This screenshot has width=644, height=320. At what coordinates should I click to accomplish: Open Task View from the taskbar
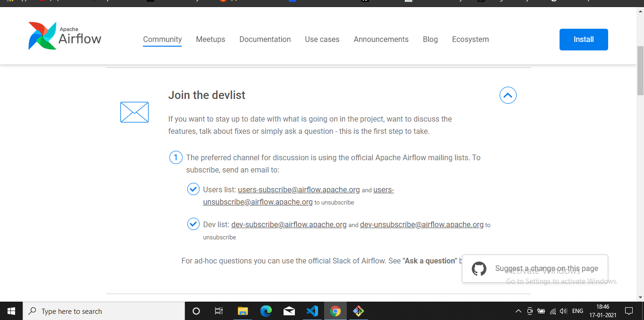pyautogui.click(x=219, y=311)
